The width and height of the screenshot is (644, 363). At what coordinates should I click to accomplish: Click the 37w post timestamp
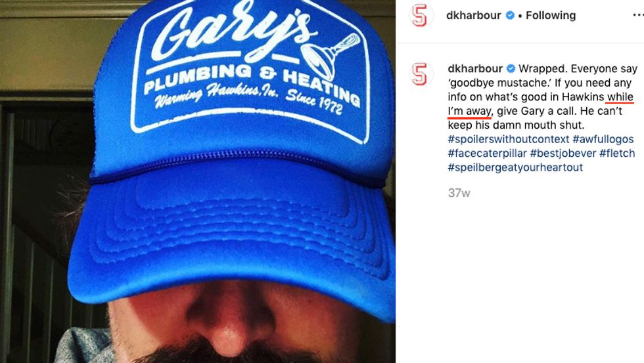(x=459, y=193)
